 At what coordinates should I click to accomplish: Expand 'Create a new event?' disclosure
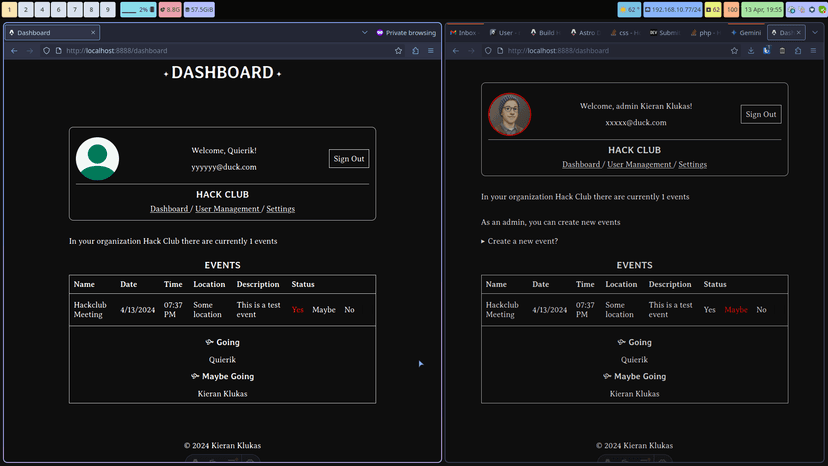(x=520, y=241)
